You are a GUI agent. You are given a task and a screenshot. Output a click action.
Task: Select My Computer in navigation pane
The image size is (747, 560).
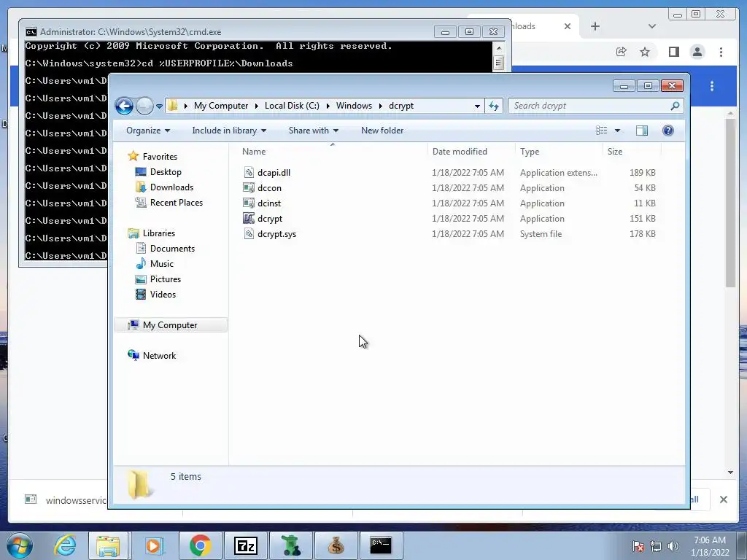click(x=169, y=325)
